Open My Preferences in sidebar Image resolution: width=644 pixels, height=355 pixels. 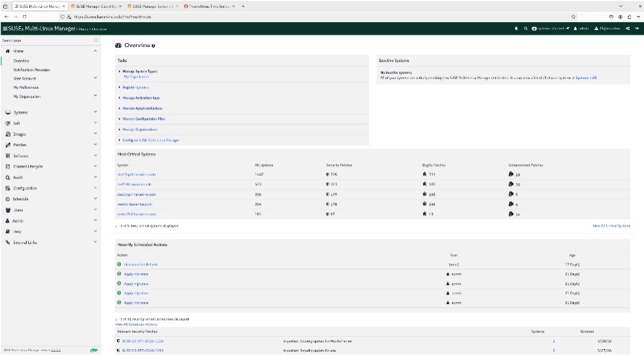(x=26, y=87)
